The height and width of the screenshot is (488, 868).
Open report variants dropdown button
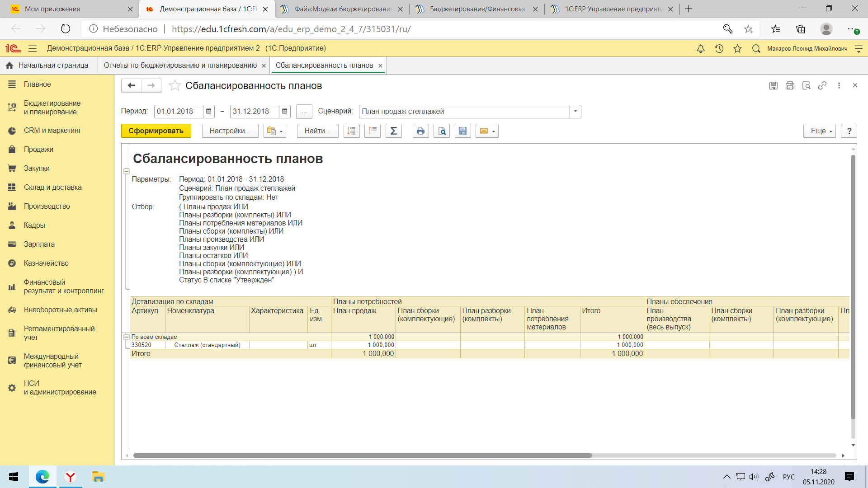coord(275,131)
